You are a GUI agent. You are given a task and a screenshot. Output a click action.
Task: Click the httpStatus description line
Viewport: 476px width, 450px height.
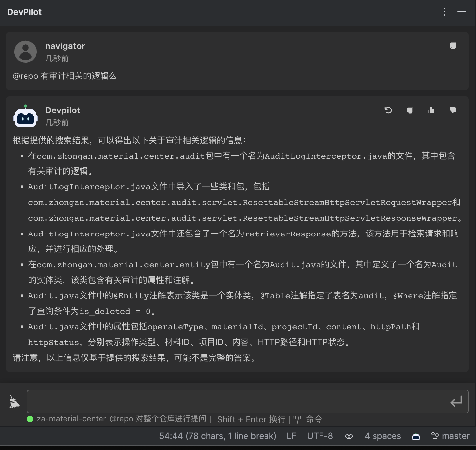pos(190,342)
